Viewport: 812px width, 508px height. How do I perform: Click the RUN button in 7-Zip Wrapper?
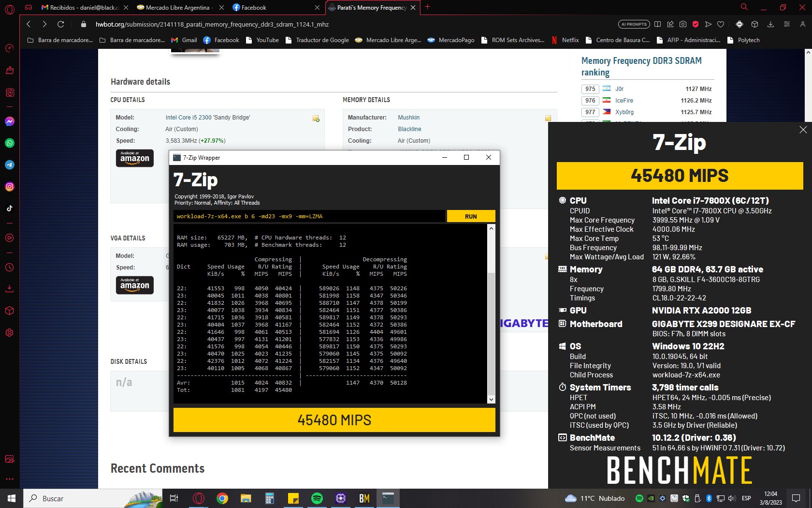[471, 216]
